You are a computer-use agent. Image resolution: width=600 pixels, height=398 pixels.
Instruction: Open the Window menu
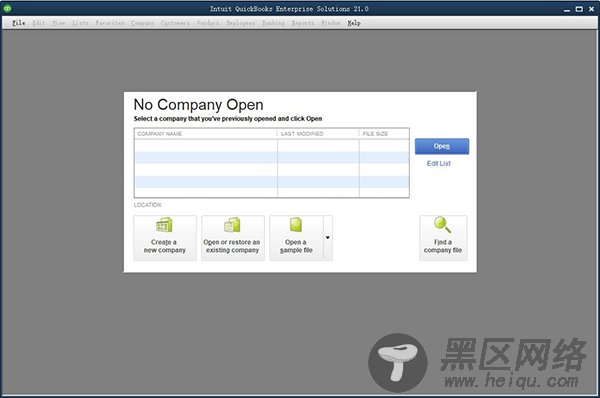tap(331, 23)
